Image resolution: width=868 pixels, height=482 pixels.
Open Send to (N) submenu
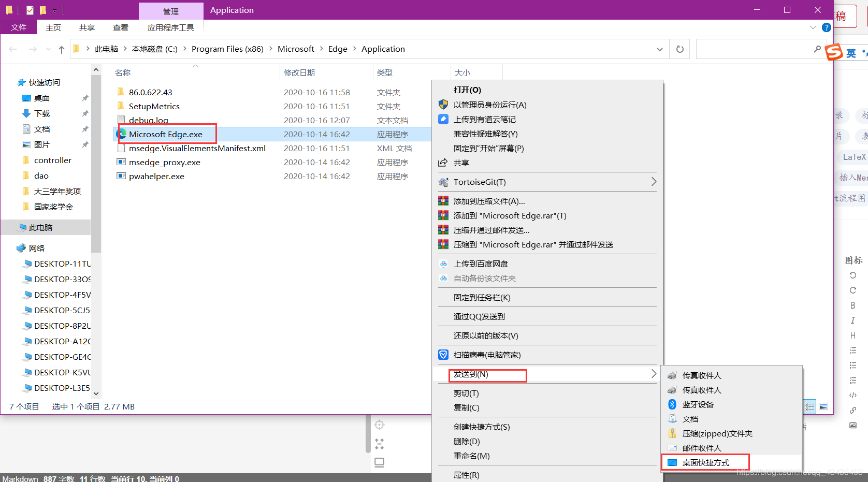click(x=547, y=374)
